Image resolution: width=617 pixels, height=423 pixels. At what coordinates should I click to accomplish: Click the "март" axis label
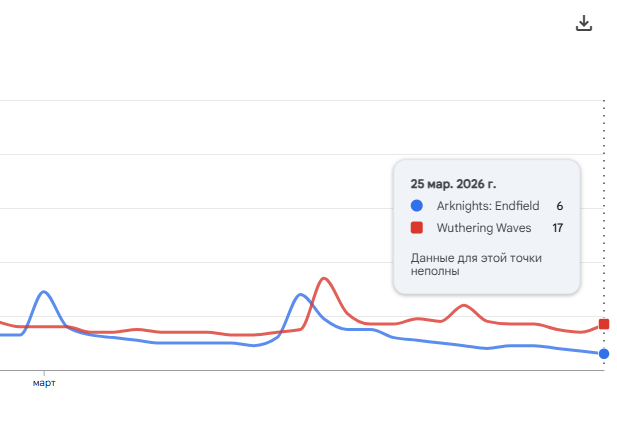pyautogui.click(x=44, y=383)
